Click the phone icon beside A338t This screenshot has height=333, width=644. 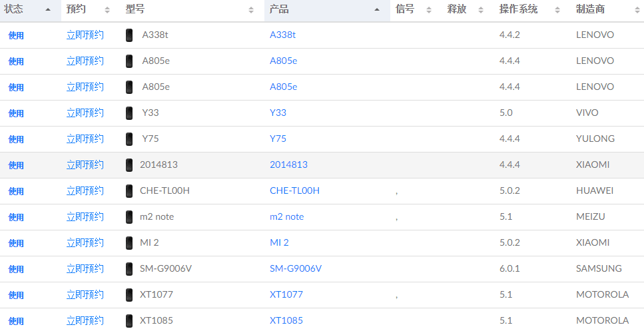pos(129,35)
